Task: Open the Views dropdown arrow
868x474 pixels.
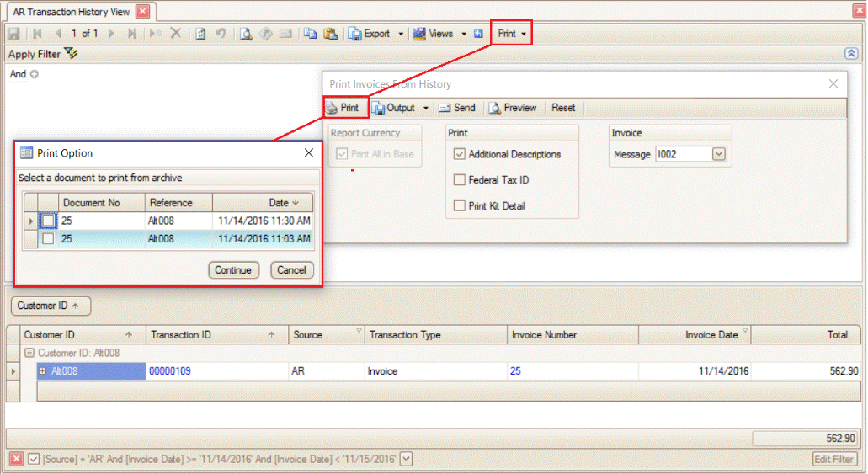Action: pyautogui.click(x=463, y=34)
